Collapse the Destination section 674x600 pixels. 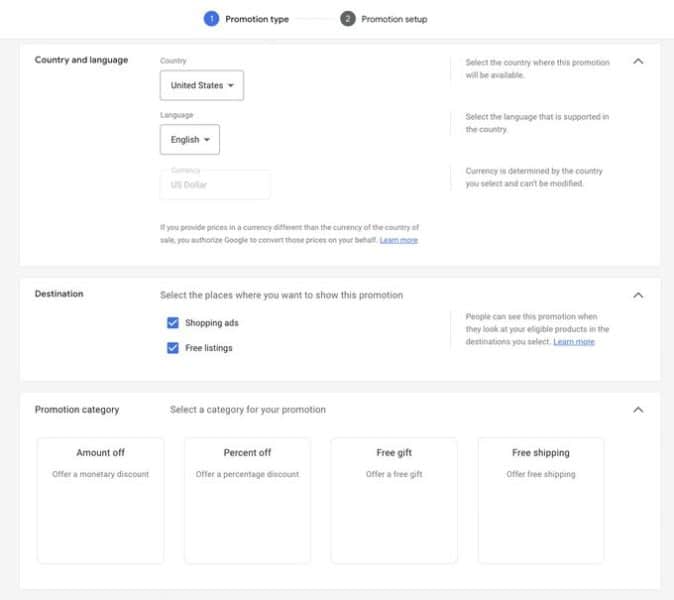click(x=638, y=295)
